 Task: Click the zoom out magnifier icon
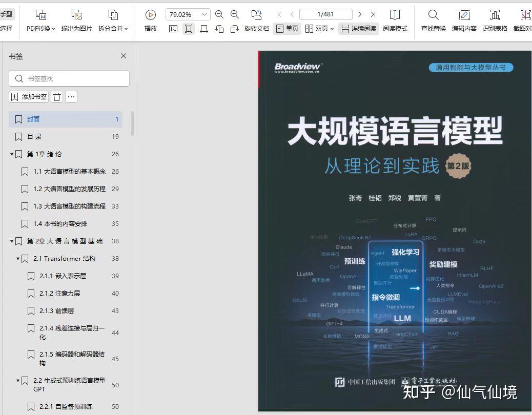pos(219,14)
